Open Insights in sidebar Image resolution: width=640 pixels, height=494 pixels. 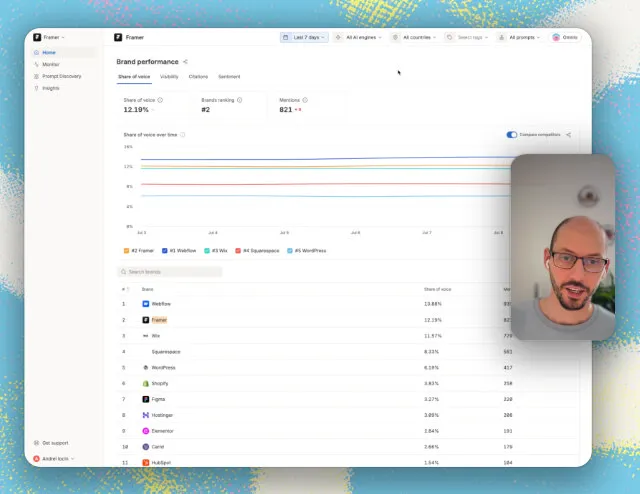pyautogui.click(x=51, y=88)
